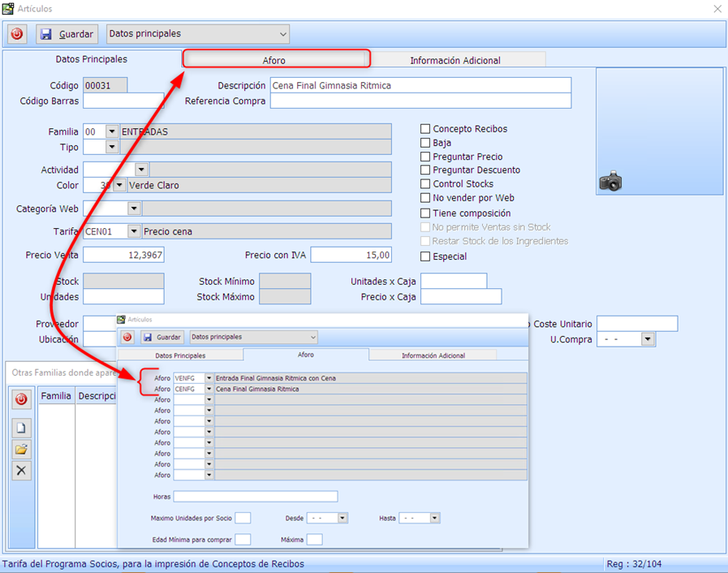Click the Descripción text field
Image resolution: width=728 pixels, height=573 pixels.
pos(420,85)
